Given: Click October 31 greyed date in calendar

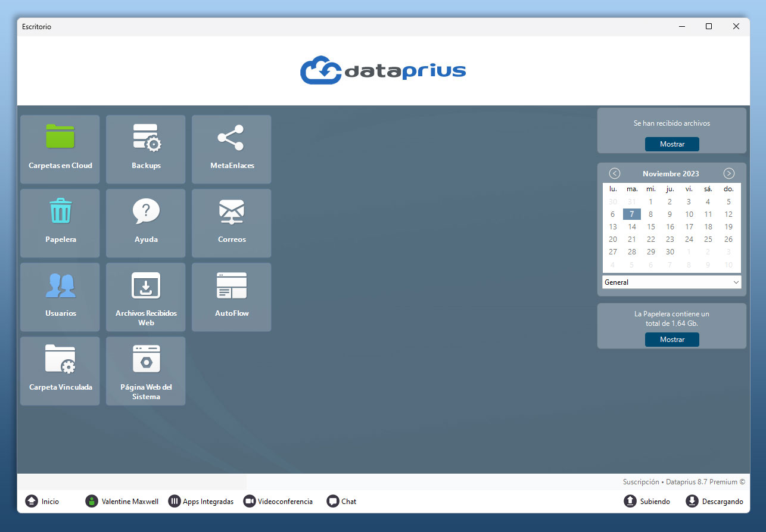Looking at the screenshot, I should [x=632, y=202].
